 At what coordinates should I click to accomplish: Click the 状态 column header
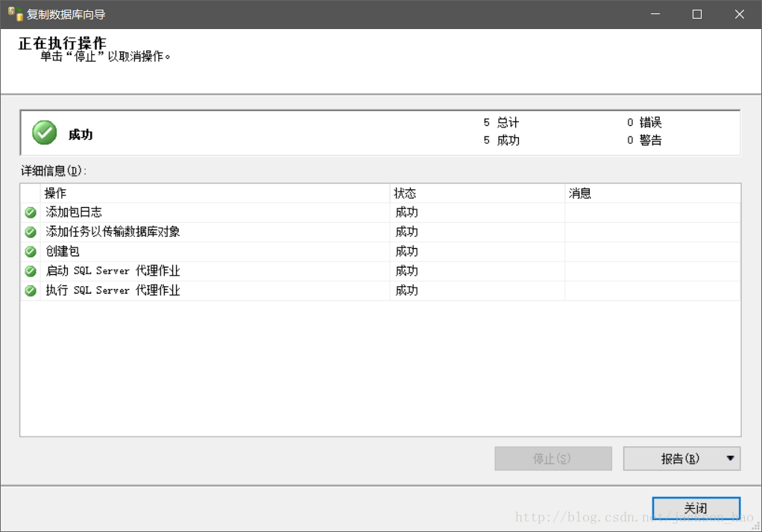point(477,194)
